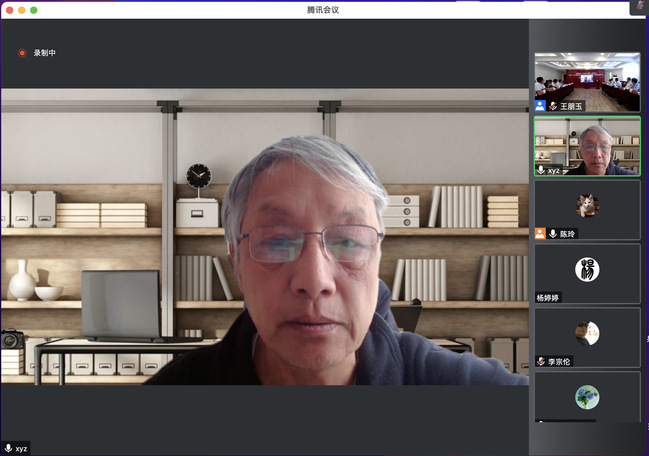Click 李宗伦's round profile avatar
The height and width of the screenshot is (456, 649).
pos(587,333)
